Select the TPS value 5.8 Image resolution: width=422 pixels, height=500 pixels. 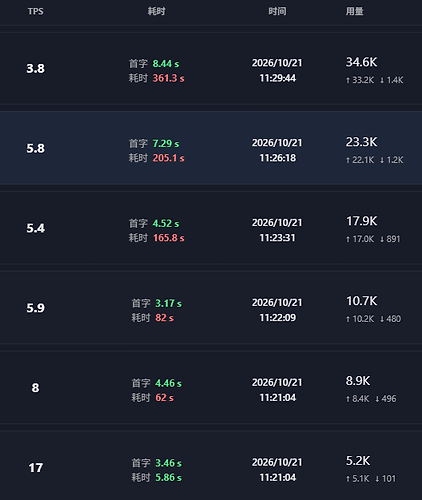[x=35, y=148]
